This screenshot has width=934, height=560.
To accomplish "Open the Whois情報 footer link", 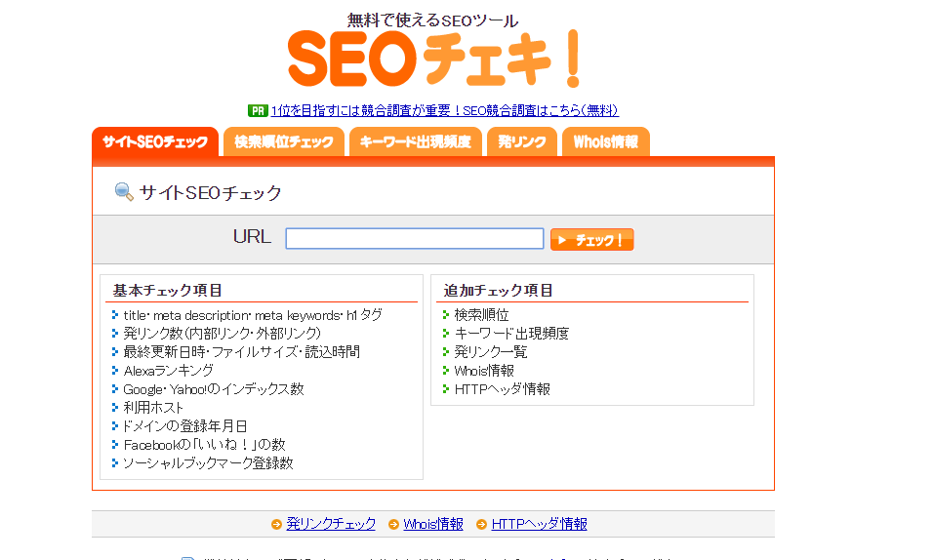I will [433, 524].
